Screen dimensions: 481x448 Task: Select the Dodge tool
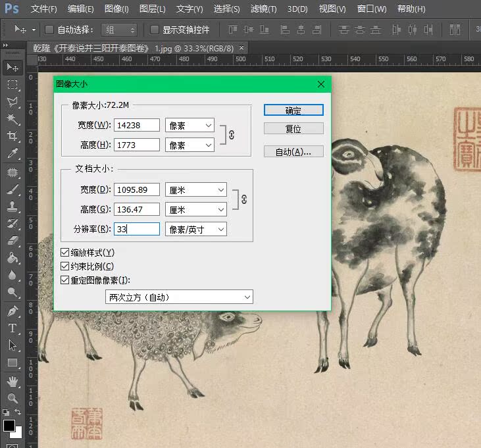(13, 292)
